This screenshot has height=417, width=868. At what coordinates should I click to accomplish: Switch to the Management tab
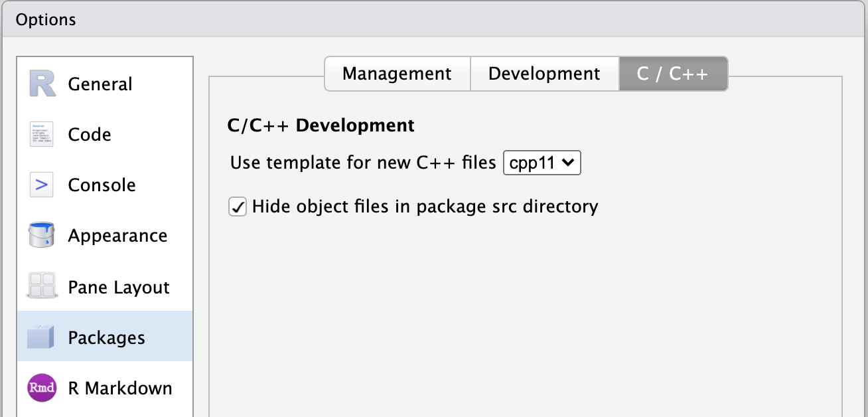click(397, 74)
